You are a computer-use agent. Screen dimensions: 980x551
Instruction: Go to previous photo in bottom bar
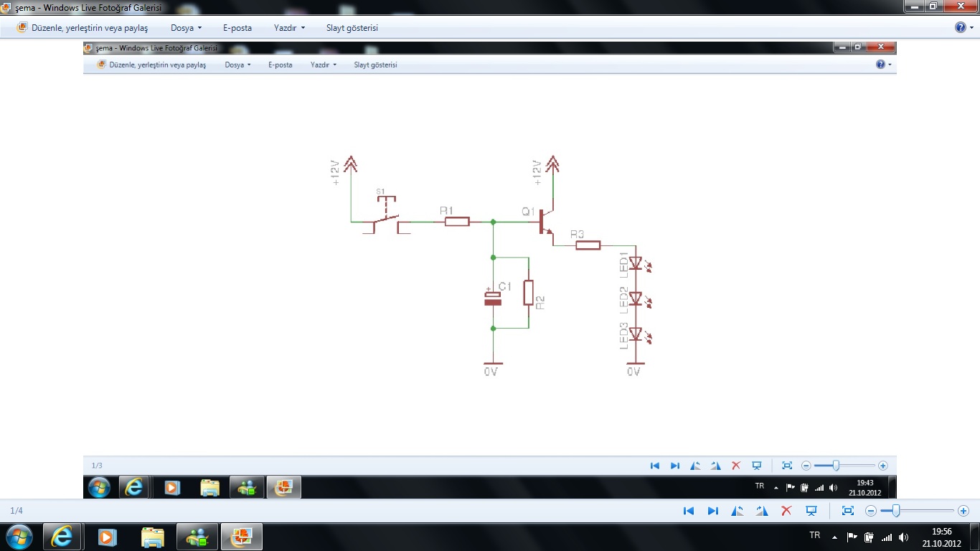(689, 511)
